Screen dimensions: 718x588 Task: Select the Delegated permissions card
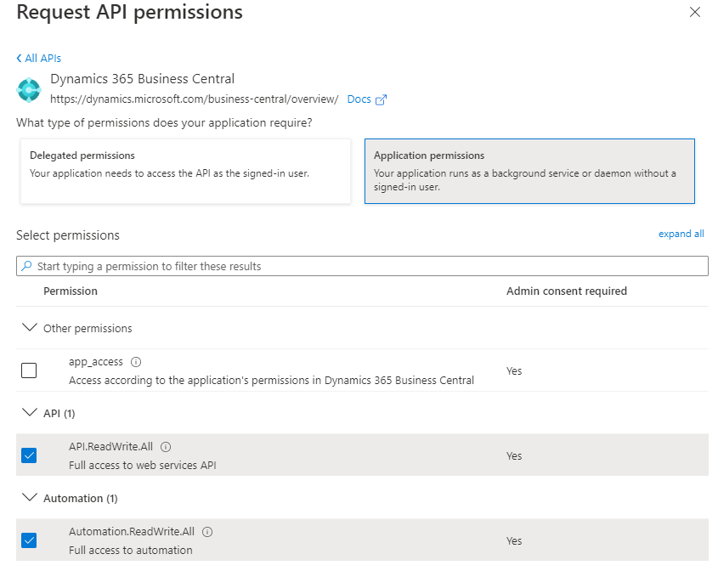pyautogui.click(x=185, y=172)
